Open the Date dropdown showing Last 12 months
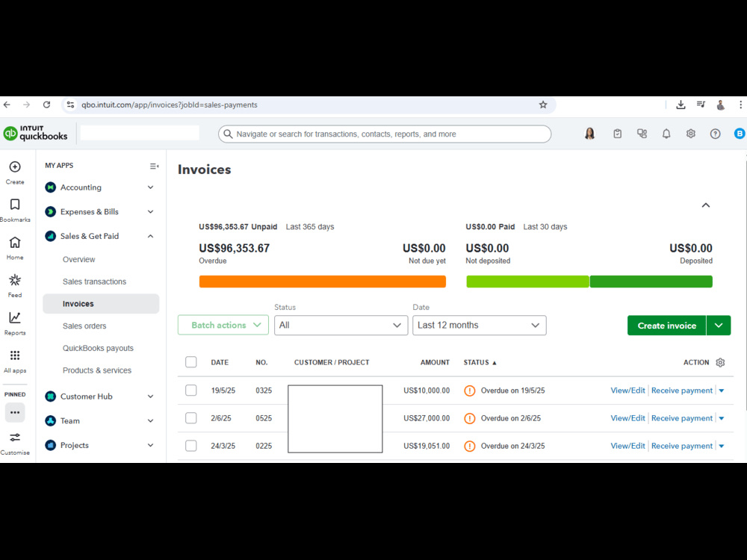This screenshot has width=747, height=560. [x=480, y=326]
